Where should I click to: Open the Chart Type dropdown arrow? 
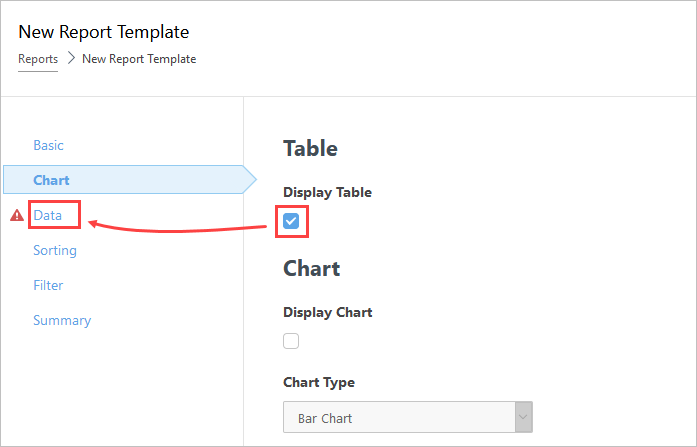[524, 417]
